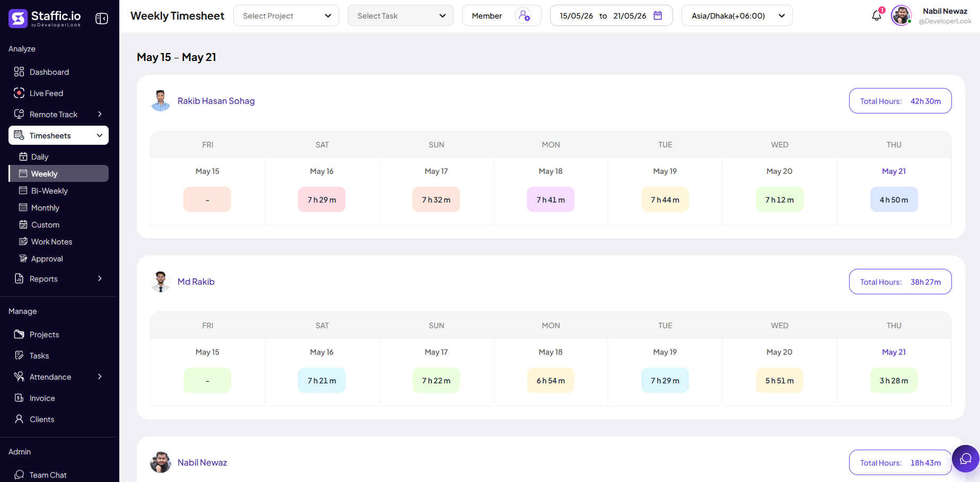The height and width of the screenshot is (482, 980).
Task: Click Md Rakib's avatar photo
Action: (x=161, y=282)
